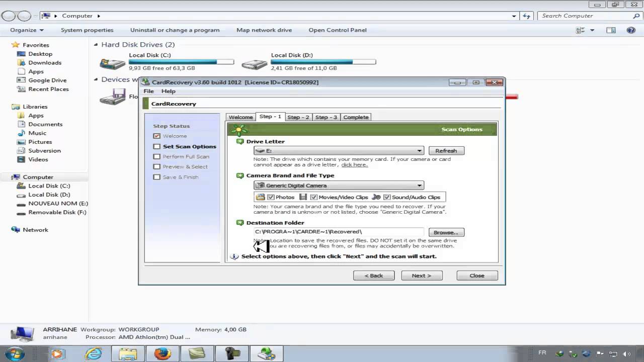Click the Preview & Select status checkbox
644x362 pixels.
pos(157,167)
